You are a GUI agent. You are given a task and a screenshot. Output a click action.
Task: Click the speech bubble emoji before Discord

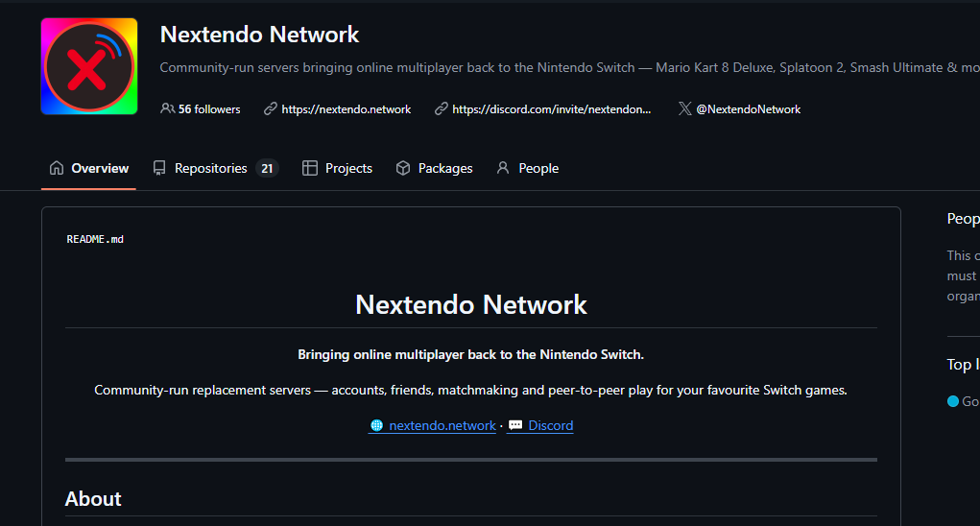click(x=515, y=425)
